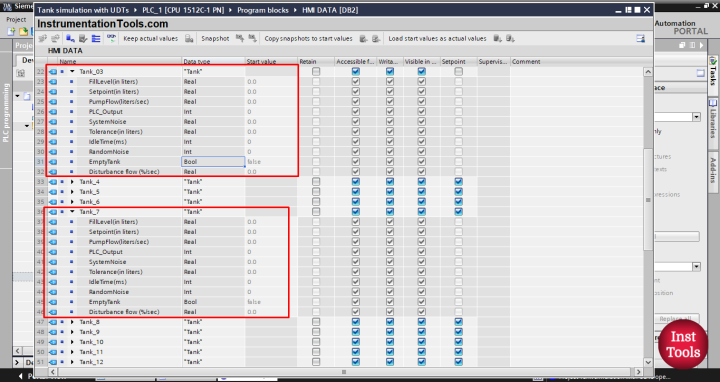Expand the Tank_4 row
720x382 pixels.
point(72,182)
